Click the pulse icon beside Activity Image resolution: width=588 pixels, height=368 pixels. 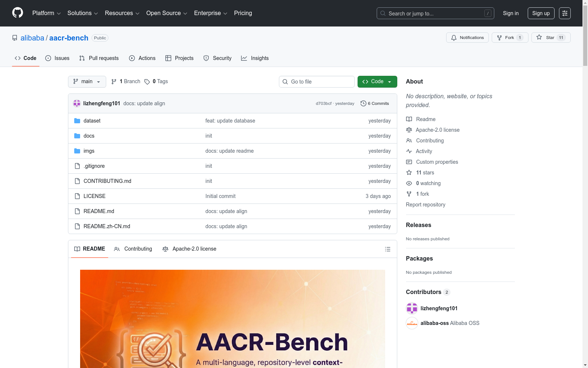[409, 151]
